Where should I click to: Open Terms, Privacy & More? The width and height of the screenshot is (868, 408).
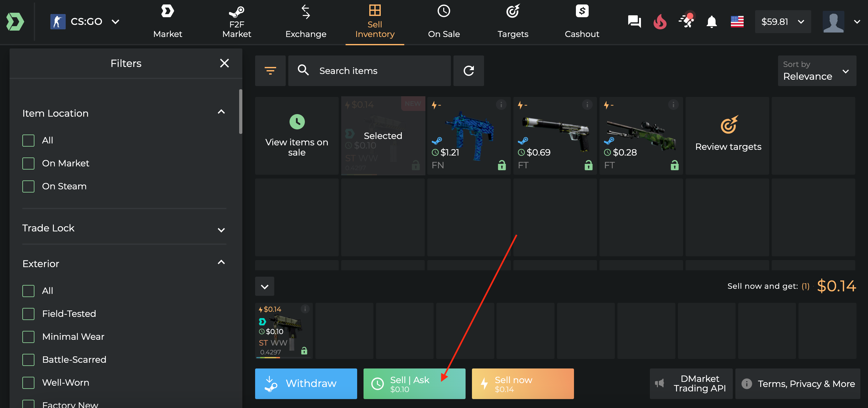coord(798,383)
